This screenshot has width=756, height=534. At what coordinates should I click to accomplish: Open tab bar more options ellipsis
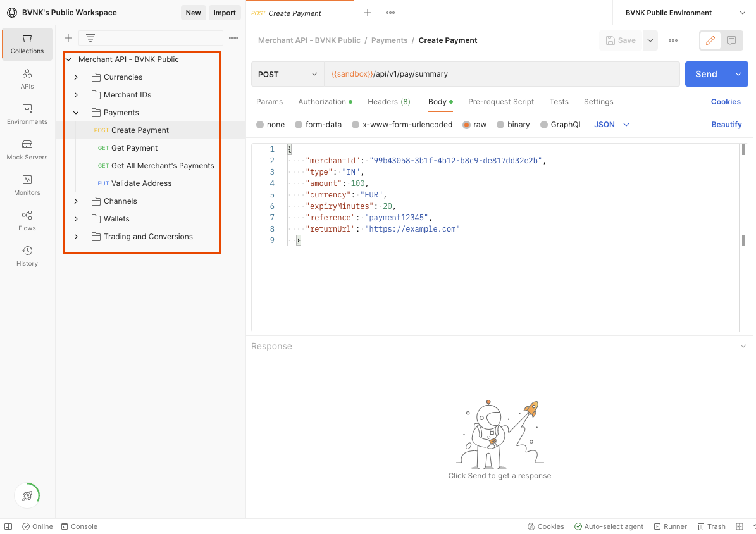(390, 13)
